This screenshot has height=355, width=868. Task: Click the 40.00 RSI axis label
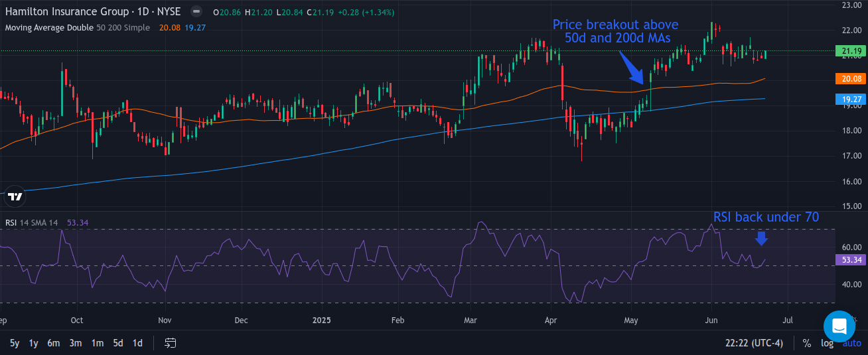[x=851, y=285]
